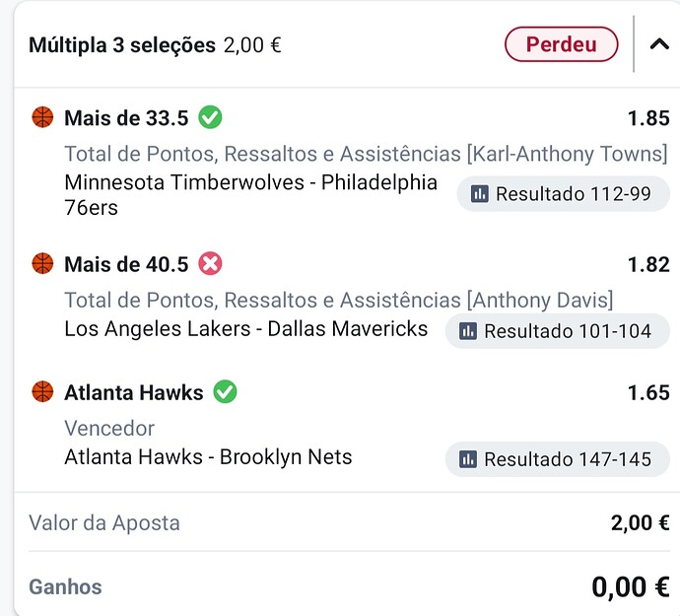The image size is (680, 616).
Task: Open Resultado 147-145 match result
Action: coord(558,459)
